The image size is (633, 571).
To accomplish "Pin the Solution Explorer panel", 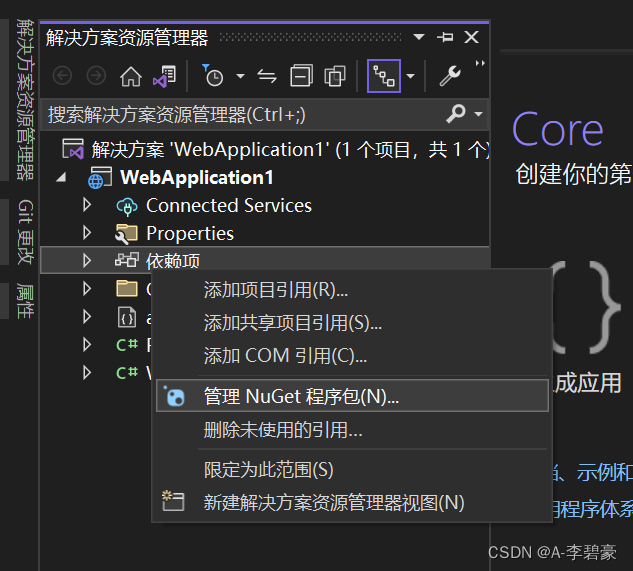I will click(445, 38).
